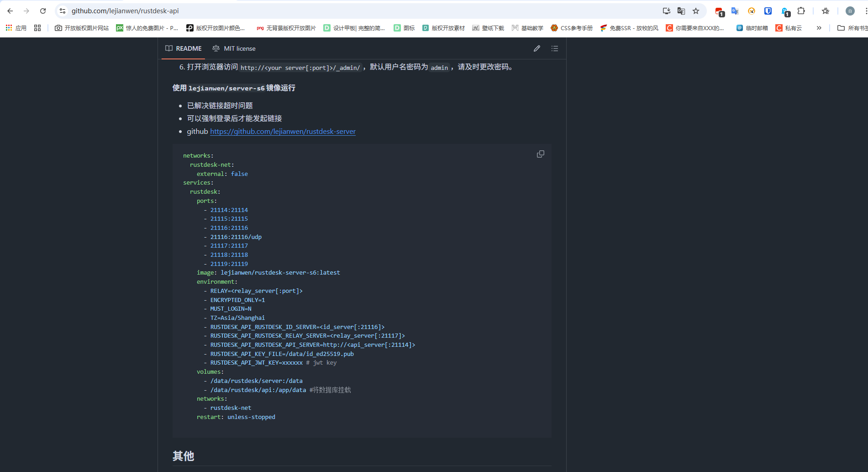This screenshot has height=472, width=868.
Task: Bookmark this page with the star icon
Action: pyautogui.click(x=696, y=11)
